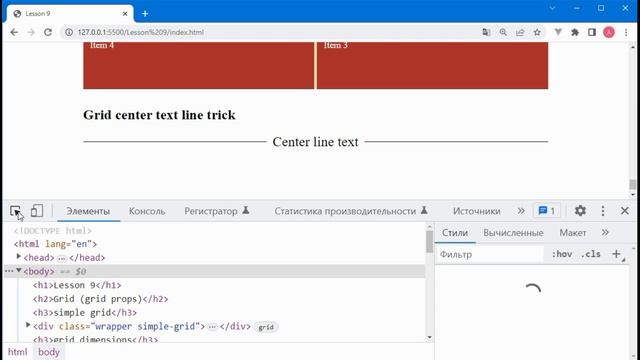Show more Styles pane tabs chevron
This screenshot has width=640, height=360.
[x=605, y=233]
